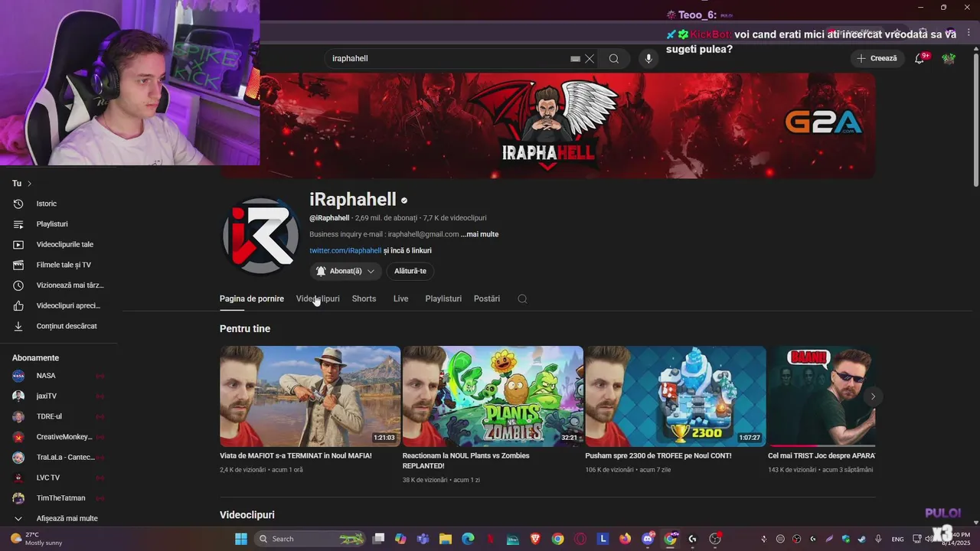
Task: Open video Viata de MAFIOT title link
Action: coord(296,455)
